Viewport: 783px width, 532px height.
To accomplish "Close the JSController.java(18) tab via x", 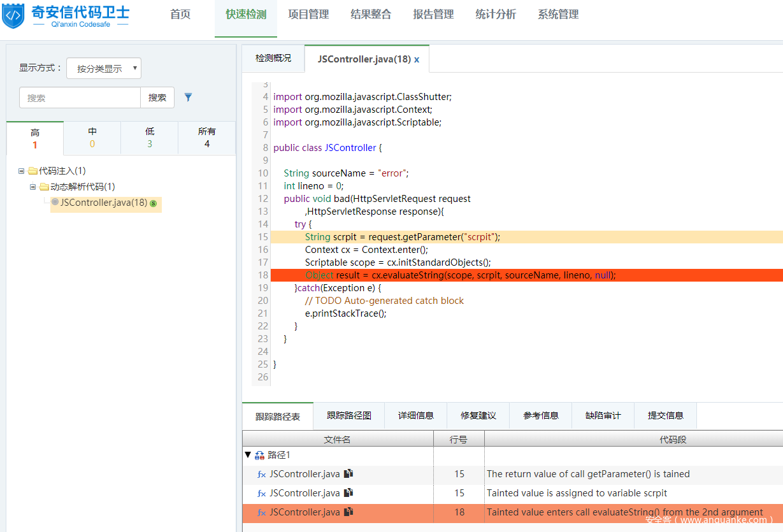I will point(417,59).
